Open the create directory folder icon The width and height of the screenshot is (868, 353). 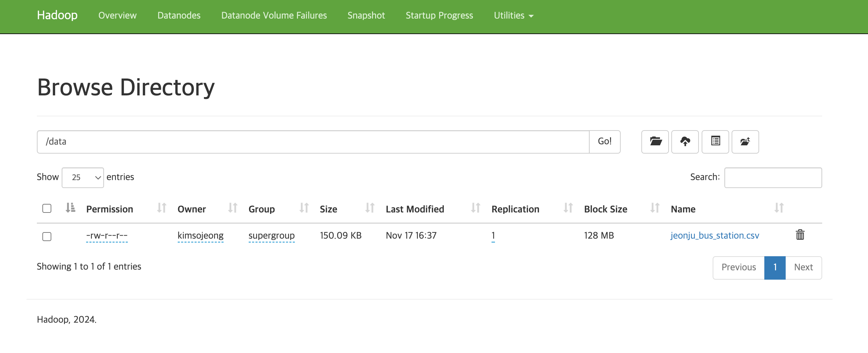click(x=655, y=142)
